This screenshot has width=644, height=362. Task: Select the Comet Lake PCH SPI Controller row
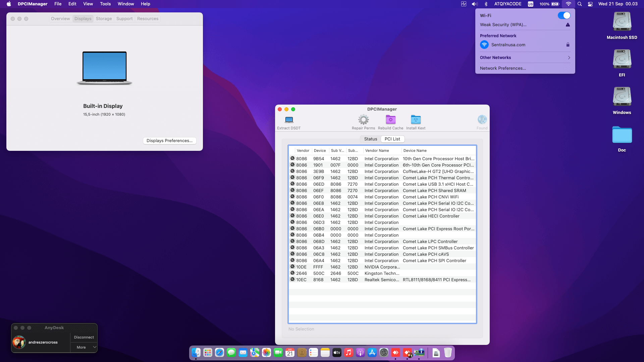[x=382, y=260]
